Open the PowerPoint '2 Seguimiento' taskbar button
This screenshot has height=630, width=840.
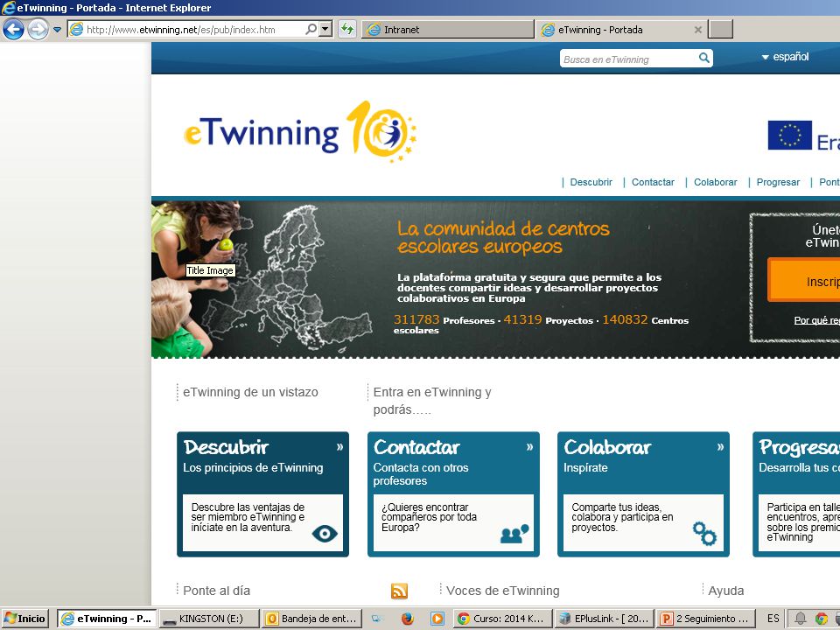pyautogui.click(x=707, y=619)
